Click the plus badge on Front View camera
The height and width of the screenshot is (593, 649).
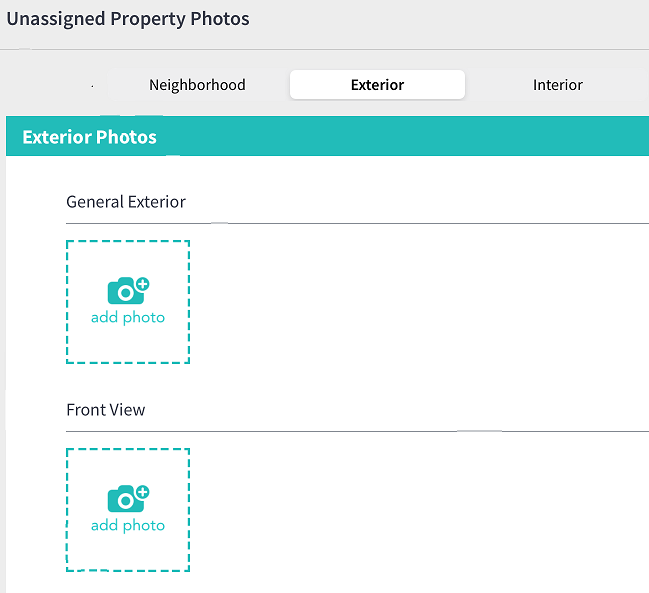[143, 492]
